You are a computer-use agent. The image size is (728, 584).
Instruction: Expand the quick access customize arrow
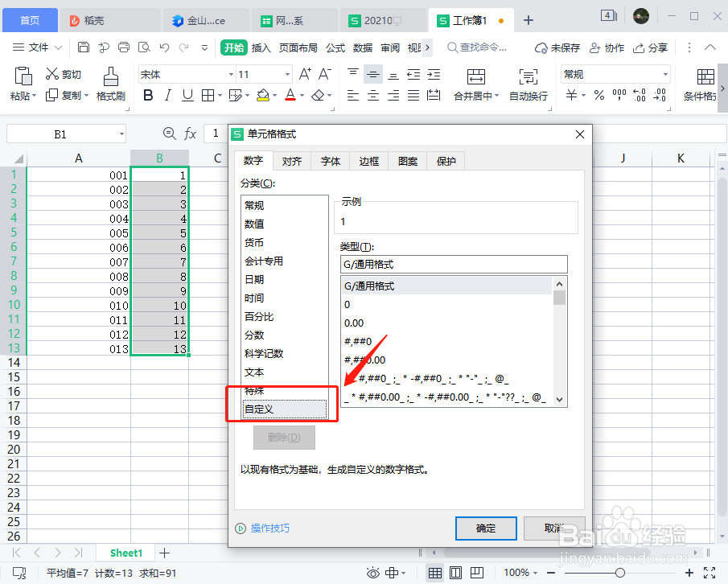click(204, 47)
